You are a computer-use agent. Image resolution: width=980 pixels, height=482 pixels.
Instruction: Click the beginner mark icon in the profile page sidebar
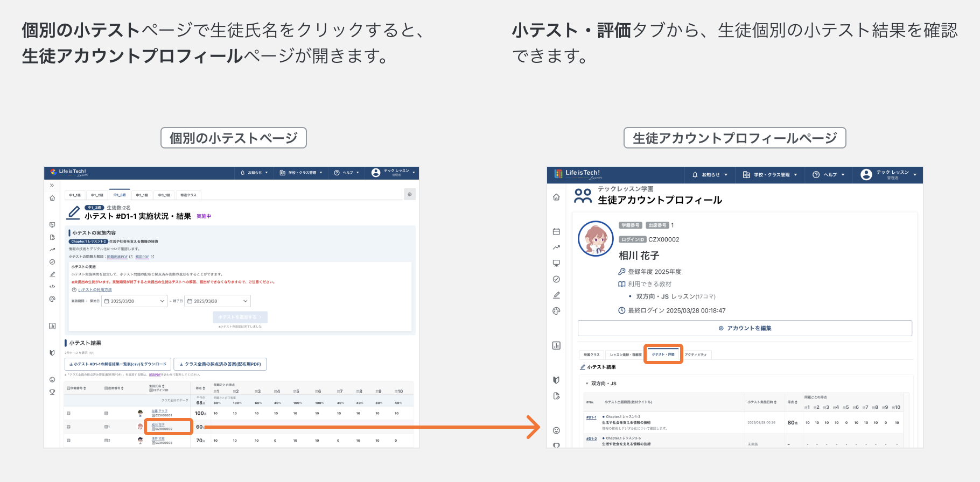pyautogui.click(x=556, y=380)
